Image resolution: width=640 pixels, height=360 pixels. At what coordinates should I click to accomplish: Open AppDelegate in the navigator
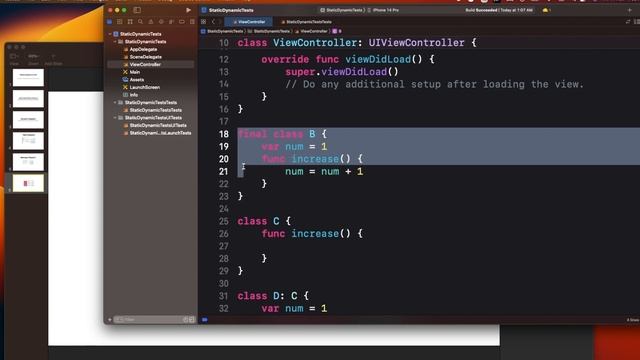coord(143,49)
